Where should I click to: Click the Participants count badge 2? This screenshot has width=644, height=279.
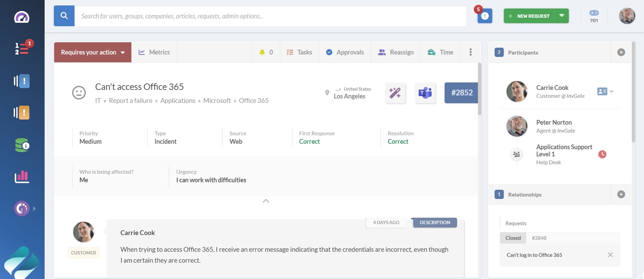pyautogui.click(x=499, y=52)
